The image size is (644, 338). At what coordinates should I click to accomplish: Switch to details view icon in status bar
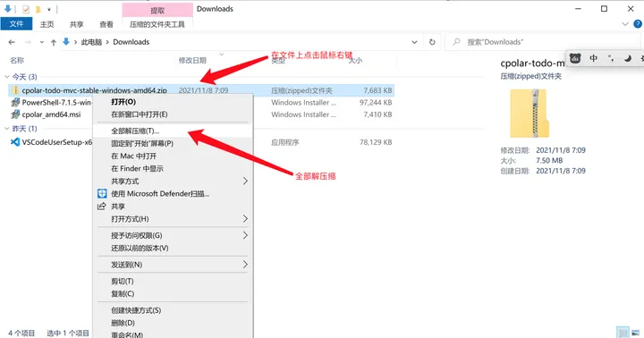click(x=623, y=333)
